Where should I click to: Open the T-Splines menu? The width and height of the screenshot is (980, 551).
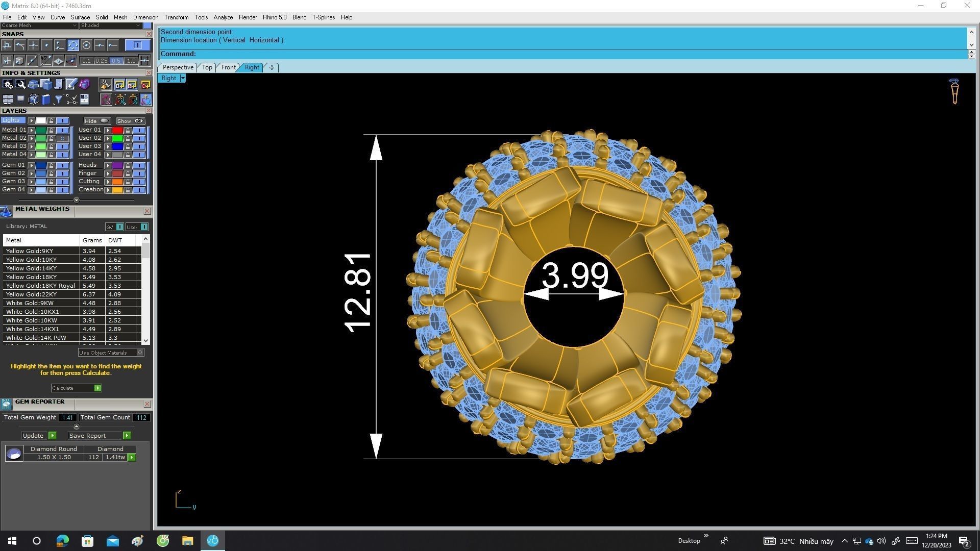[324, 17]
